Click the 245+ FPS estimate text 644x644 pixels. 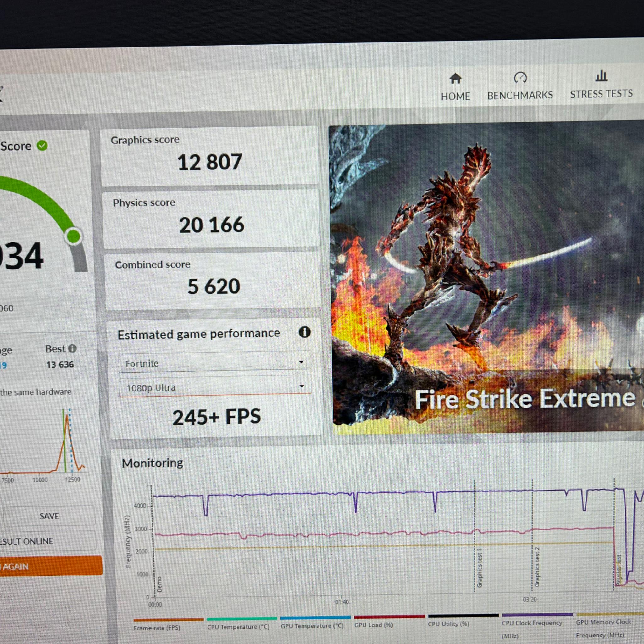click(216, 417)
